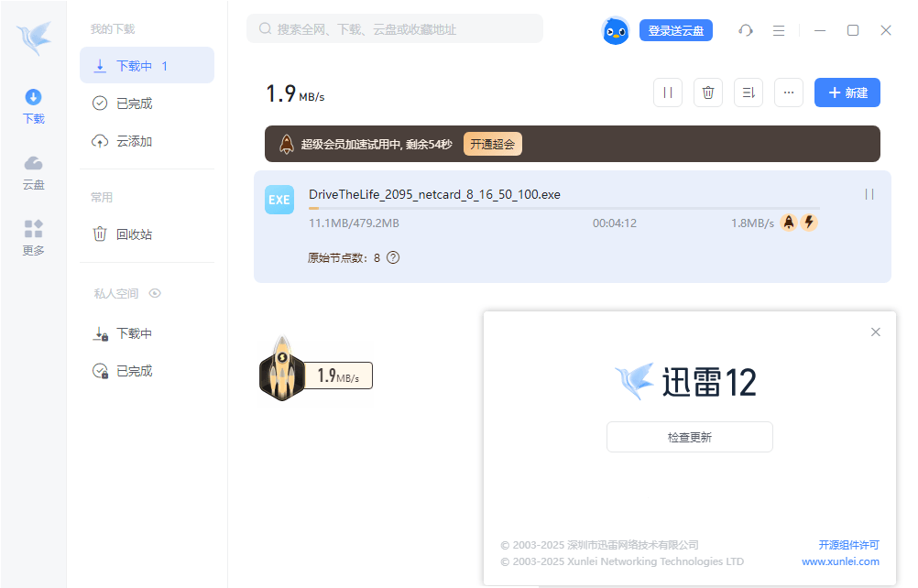Toggle private space visibility eye icon

pos(155,294)
